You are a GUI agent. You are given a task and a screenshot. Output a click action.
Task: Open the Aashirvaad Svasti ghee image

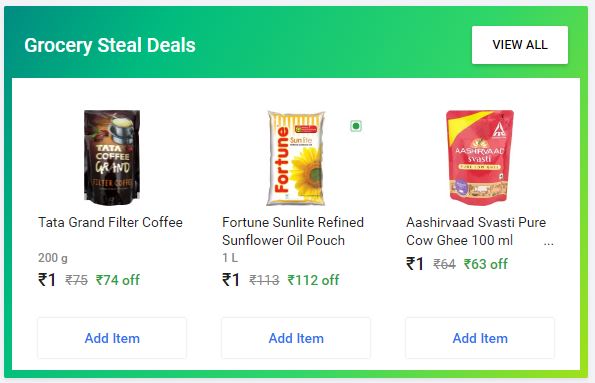tap(480, 157)
